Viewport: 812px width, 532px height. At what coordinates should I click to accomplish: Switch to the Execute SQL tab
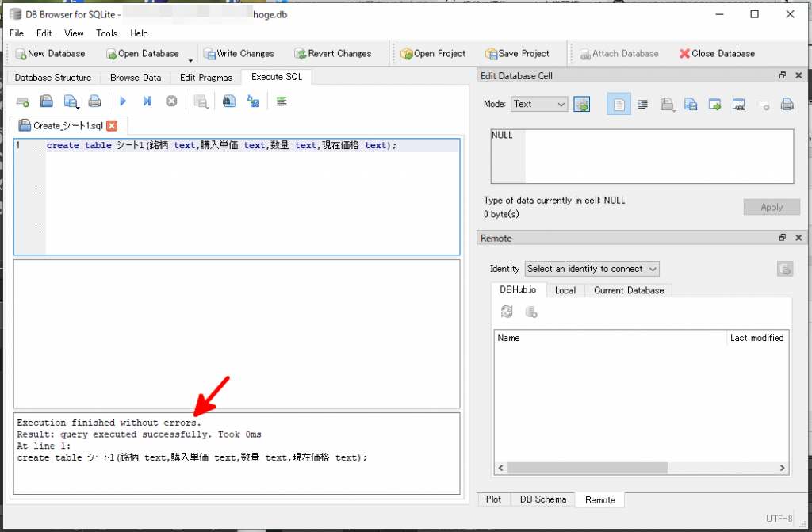276,77
